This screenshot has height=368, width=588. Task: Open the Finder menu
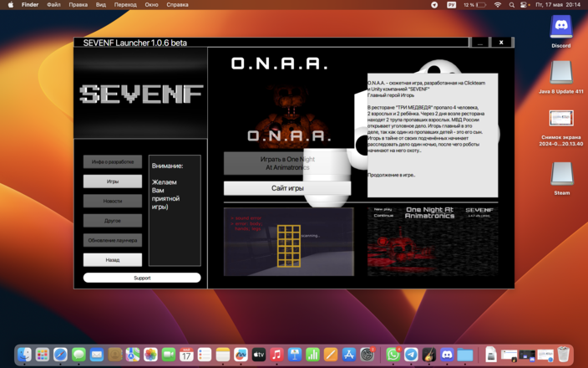click(x=30, y=5)
